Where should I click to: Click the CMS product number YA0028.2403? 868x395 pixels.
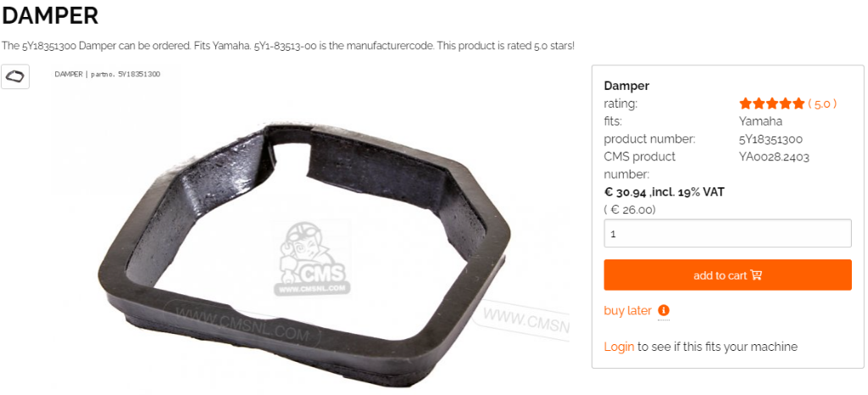774,157
